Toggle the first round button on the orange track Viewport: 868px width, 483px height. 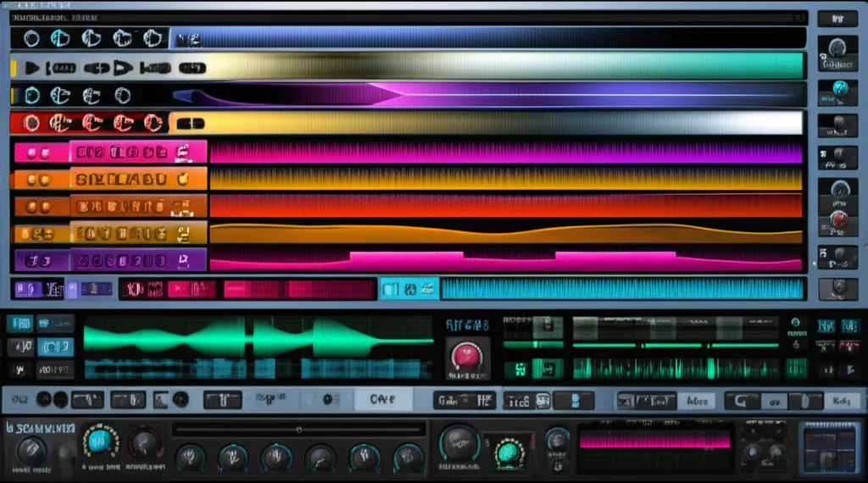pos(32,180)
